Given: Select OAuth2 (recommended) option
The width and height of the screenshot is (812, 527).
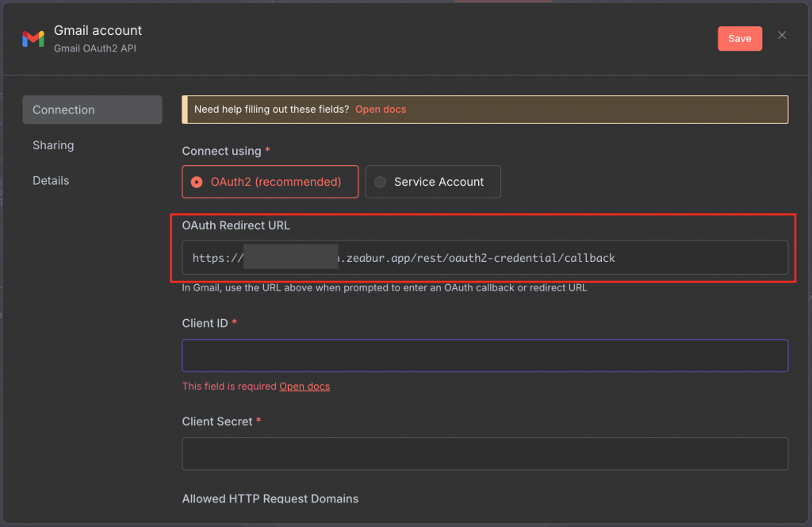Looking at the screenshot, I should [x=270, y=182].
